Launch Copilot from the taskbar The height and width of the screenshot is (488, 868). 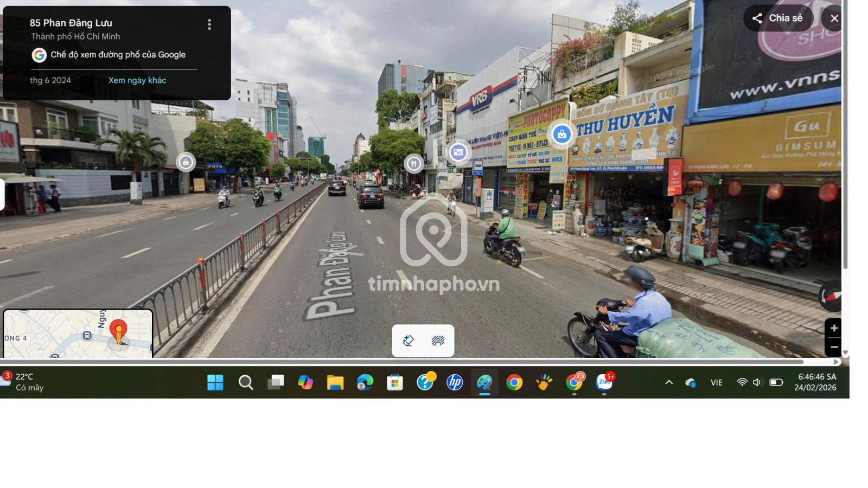(x=305, y=382)
